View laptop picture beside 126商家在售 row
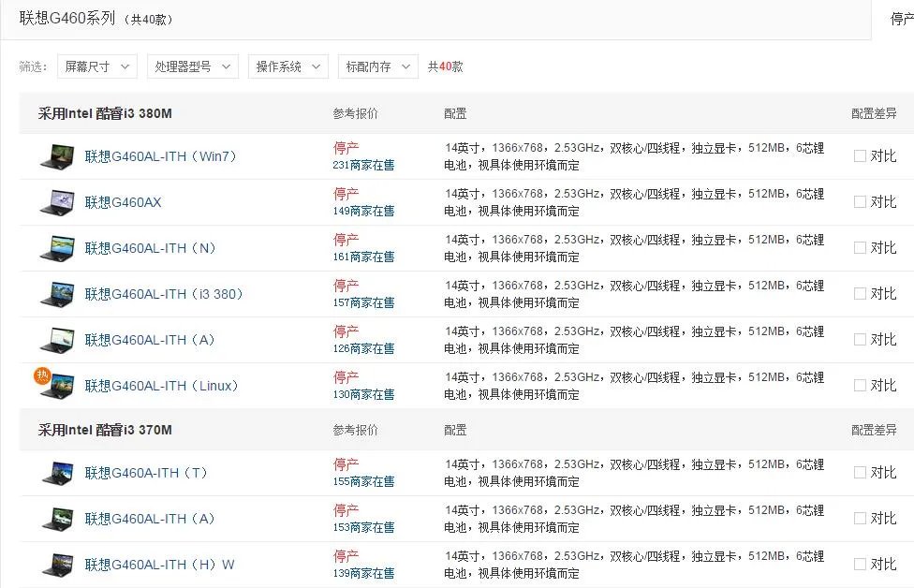Image resolution: width=914 pixels, height=588 pixels. [x=57, y=340]
